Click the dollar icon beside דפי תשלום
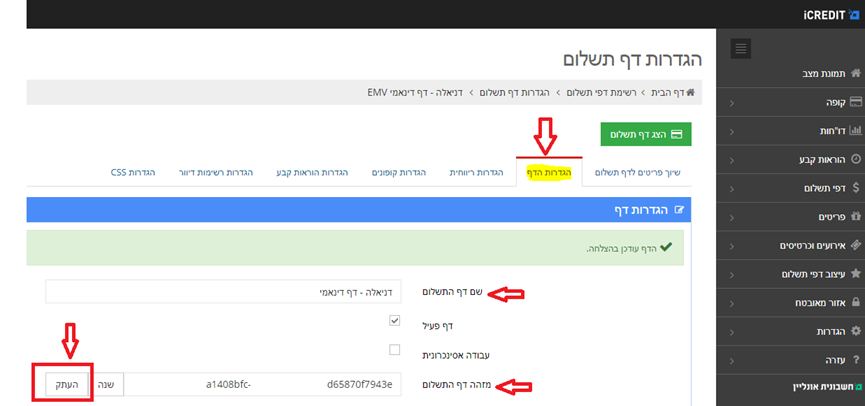This screenshot has width=865, height=406. pos(856,188)
